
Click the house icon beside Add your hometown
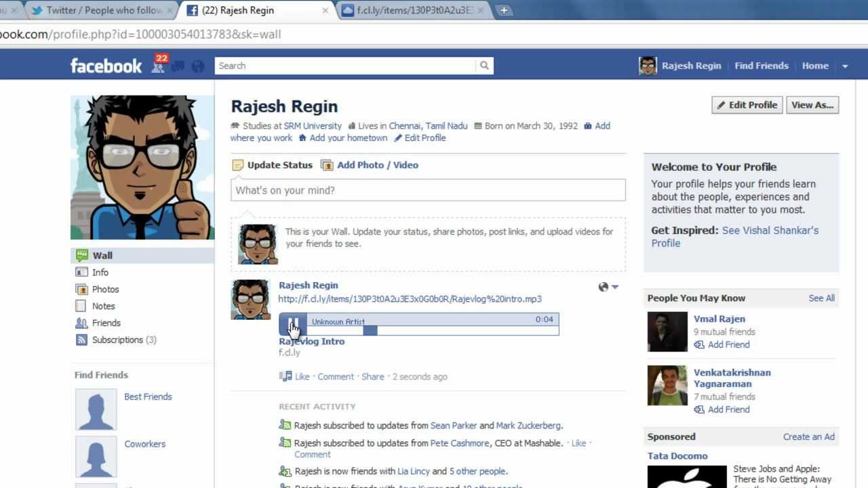point(302,138)
